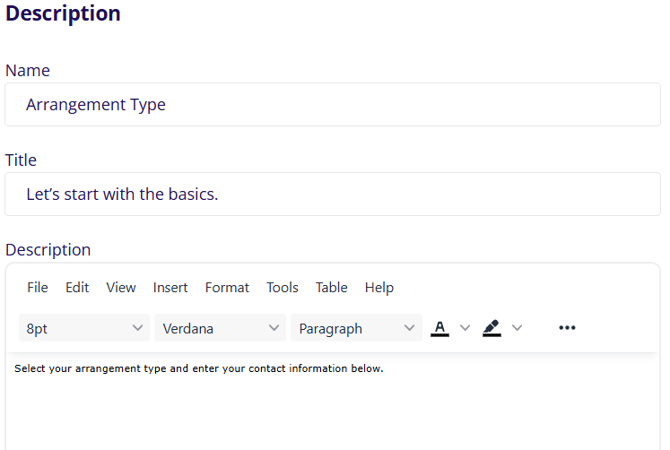Open the Edit menu
This screenshot has width=670, height=450.
point(77,287)
